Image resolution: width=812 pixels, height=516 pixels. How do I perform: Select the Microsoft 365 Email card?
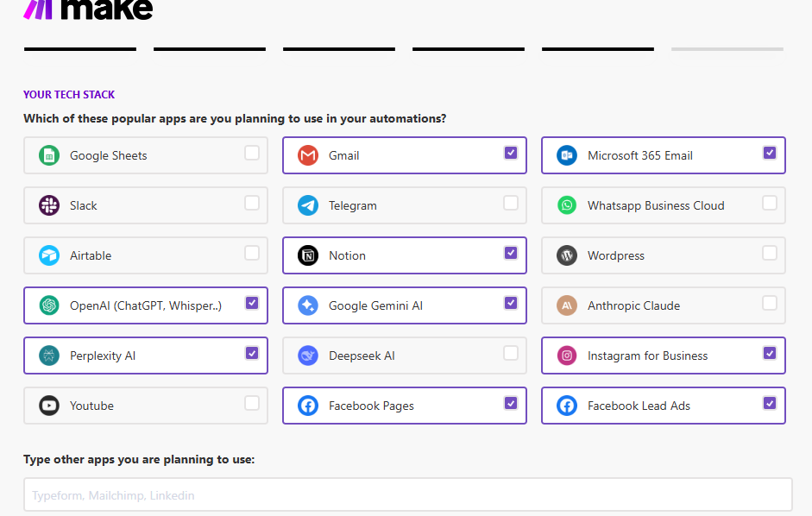[664, 155]
